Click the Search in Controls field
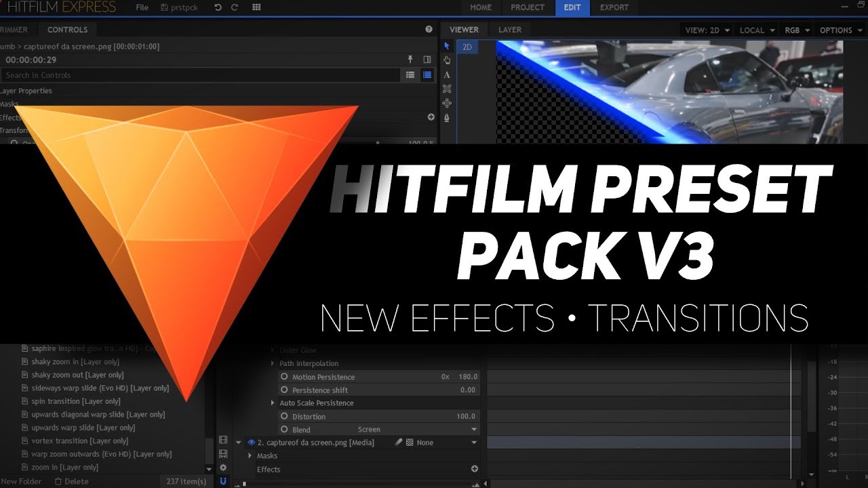Screen dimensions: 868x488 click(x=200, y=75)
